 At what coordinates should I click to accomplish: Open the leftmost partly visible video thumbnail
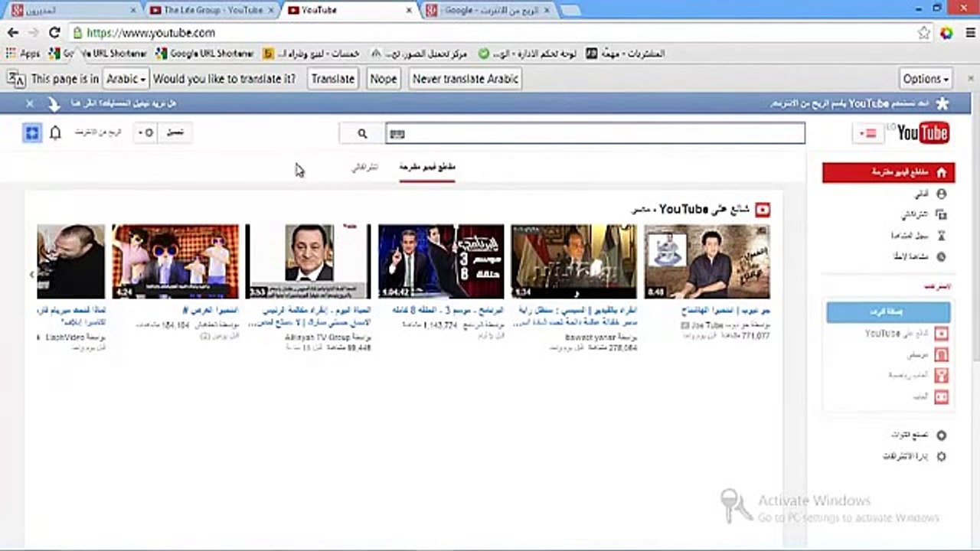(x=70, y=261)
